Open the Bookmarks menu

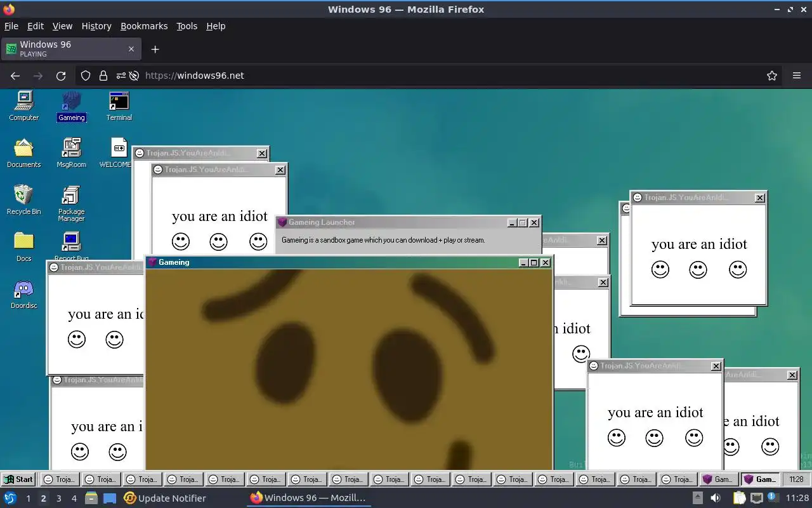pyautogui.click(x=144, y=26)
